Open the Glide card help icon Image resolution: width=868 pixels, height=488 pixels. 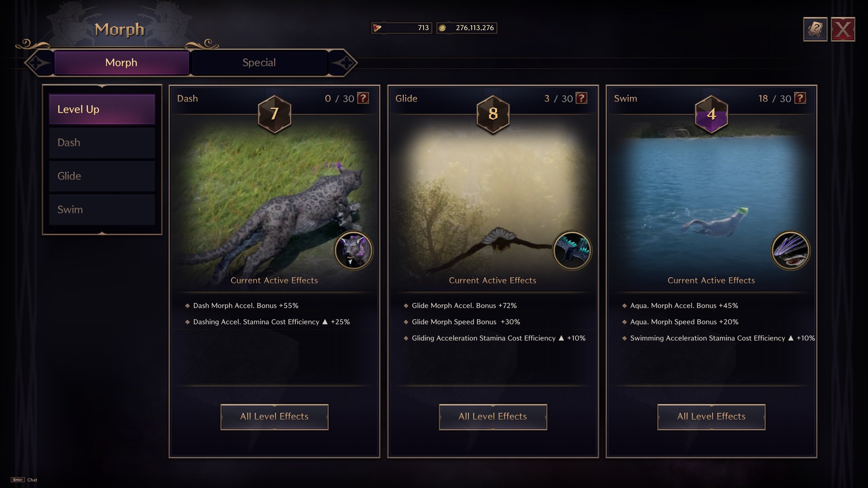(x=581, y=98)
